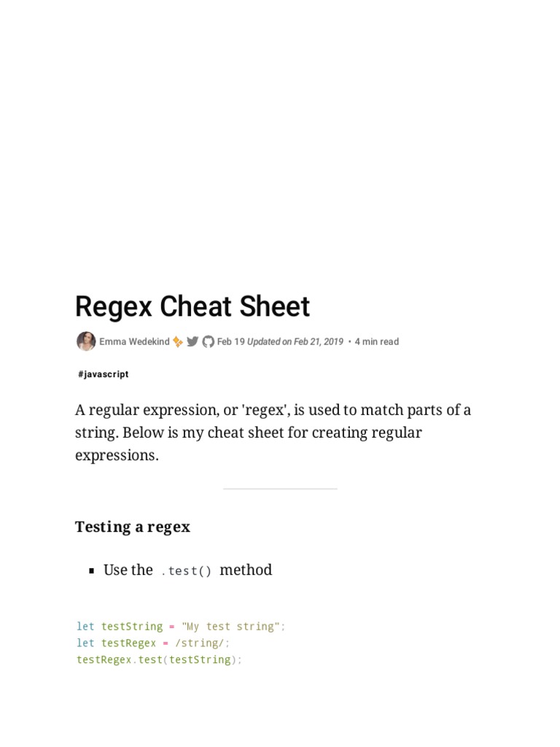
Task: Click the Feb 19 publish date
Action: (x=230, y=341)
